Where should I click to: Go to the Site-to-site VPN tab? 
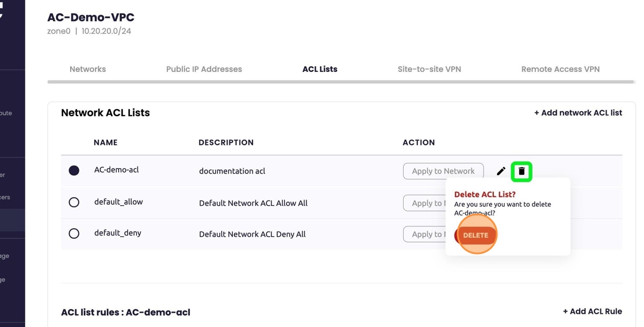point(429,69)
